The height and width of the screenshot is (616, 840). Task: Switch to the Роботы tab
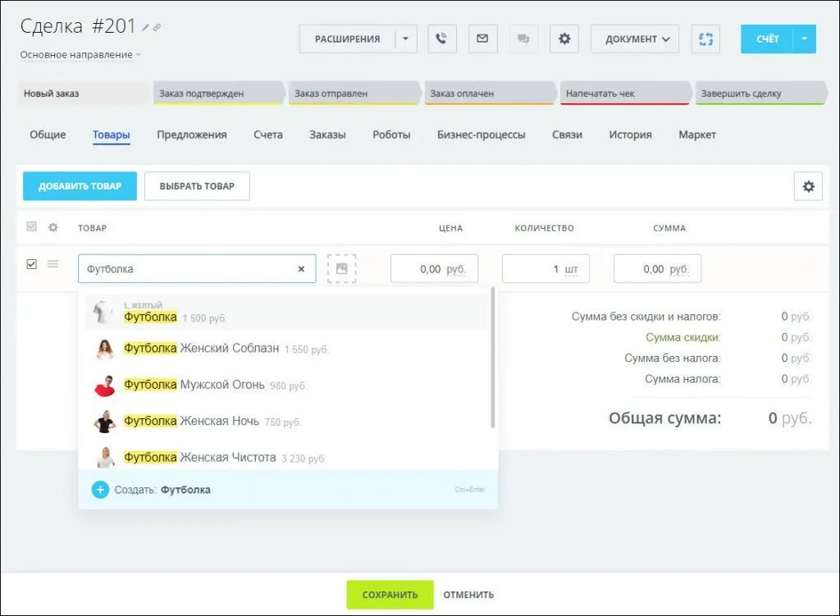click(x=391, y=135)
